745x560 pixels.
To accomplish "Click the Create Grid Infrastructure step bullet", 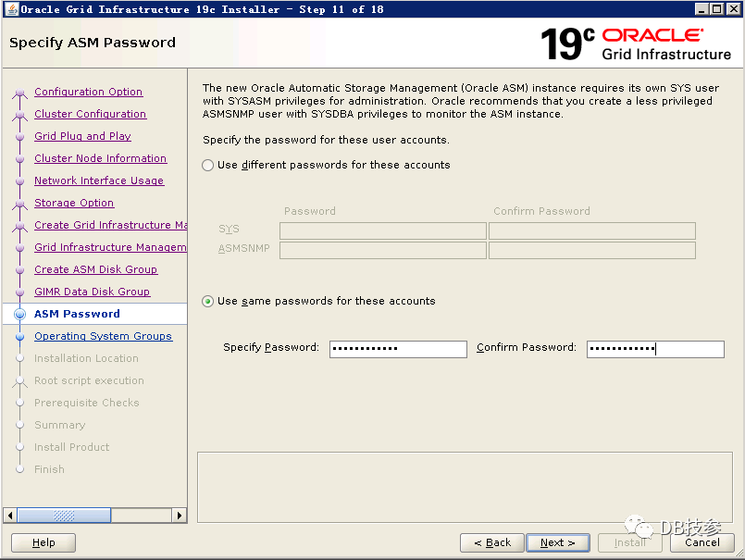I will (20, 226).
